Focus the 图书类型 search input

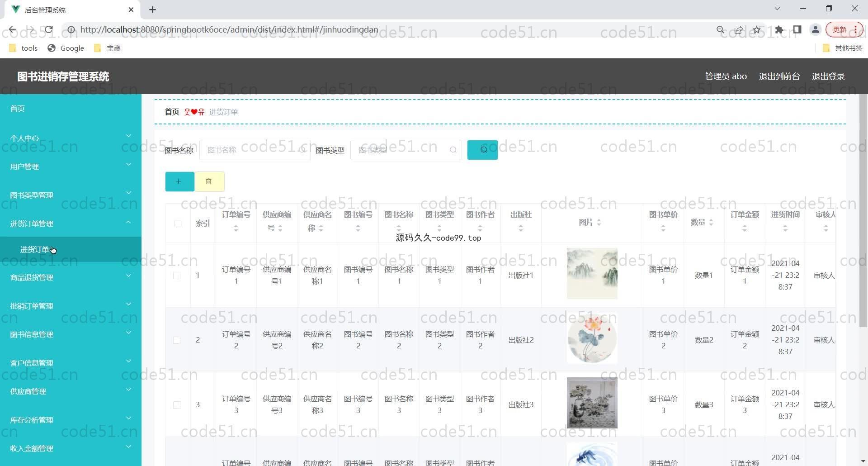[x=406, y=150]
